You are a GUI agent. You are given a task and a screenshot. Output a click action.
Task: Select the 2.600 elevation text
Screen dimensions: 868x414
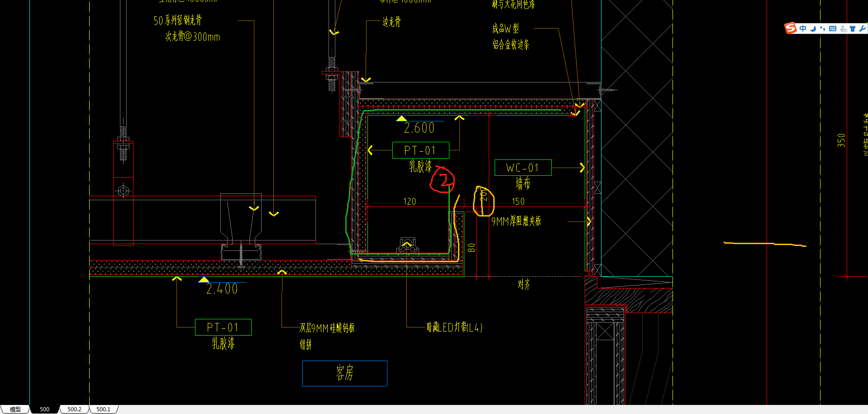tap(419, 128)
